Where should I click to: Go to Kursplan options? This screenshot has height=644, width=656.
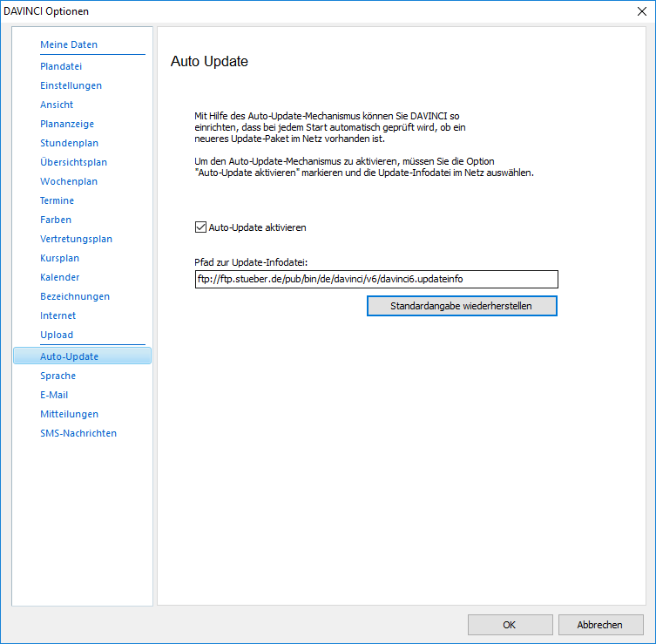pyautogui.click(x=59, y=258)
